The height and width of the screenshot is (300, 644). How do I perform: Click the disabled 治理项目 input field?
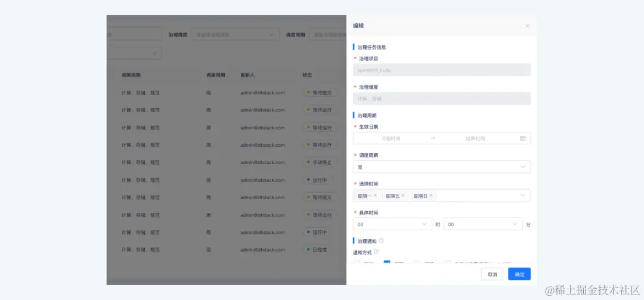(x=441, y=70)
